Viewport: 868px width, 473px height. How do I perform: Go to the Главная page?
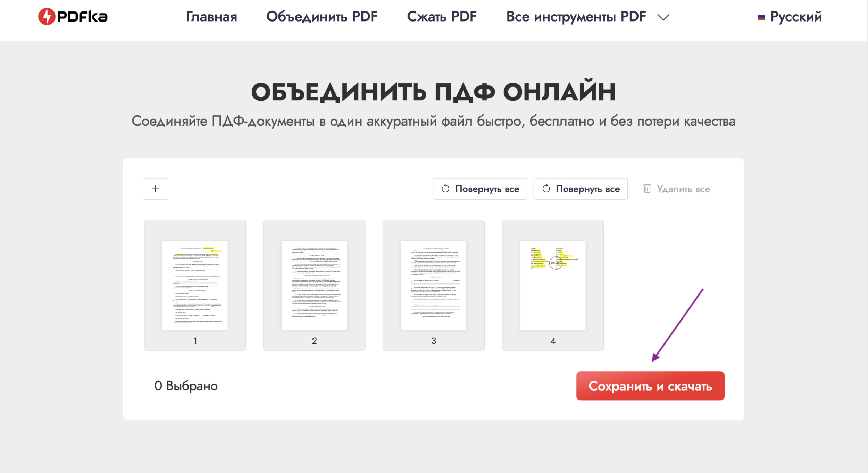211,17
